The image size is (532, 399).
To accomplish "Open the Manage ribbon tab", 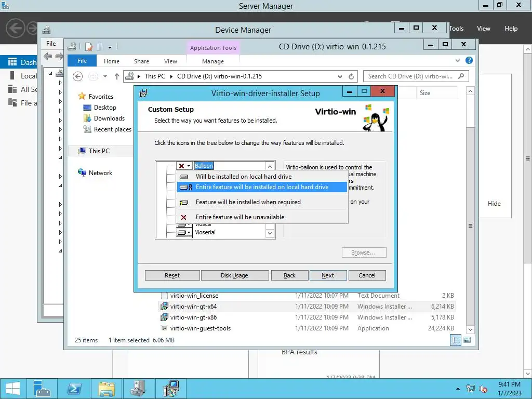I will pyautogui.click(x=213, y=61).
